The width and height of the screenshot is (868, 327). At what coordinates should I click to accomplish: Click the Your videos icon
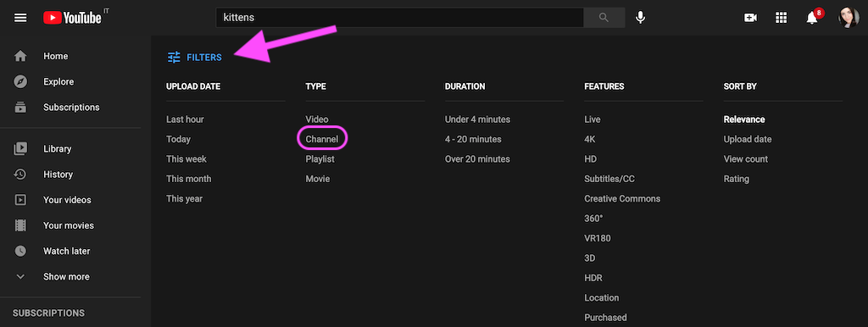point(20,200)
